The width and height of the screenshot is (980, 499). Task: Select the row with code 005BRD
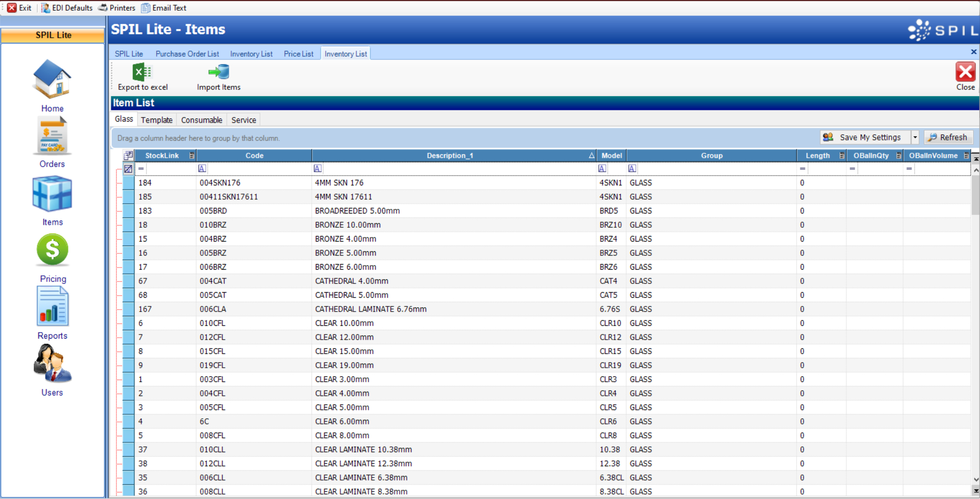(547, 211)
